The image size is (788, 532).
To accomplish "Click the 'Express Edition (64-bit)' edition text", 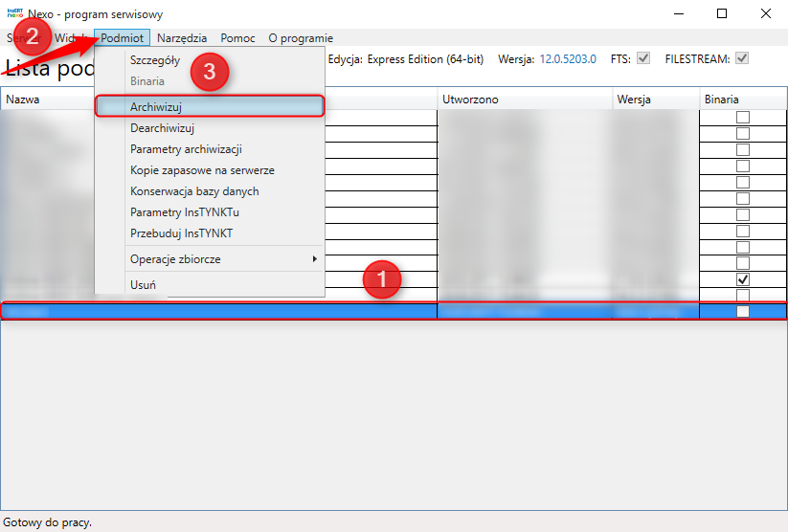I will tap(425, 59).
